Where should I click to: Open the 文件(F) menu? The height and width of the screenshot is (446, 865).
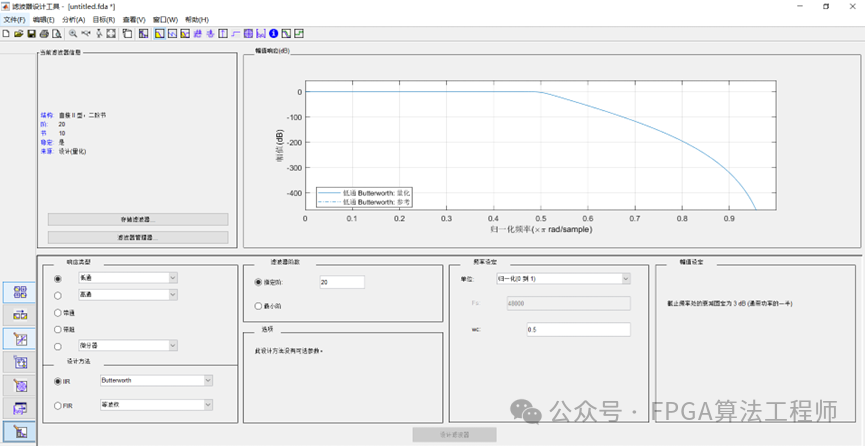click(x=14, y=19)
